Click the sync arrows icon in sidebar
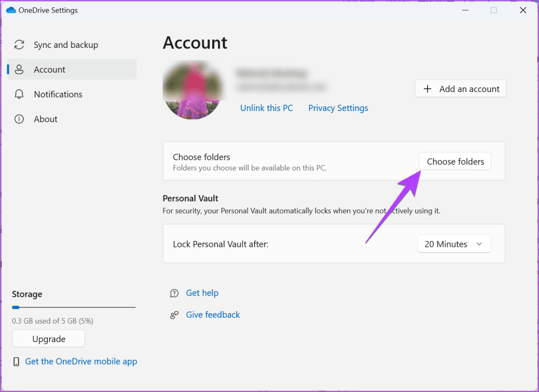 click(19, 45)
